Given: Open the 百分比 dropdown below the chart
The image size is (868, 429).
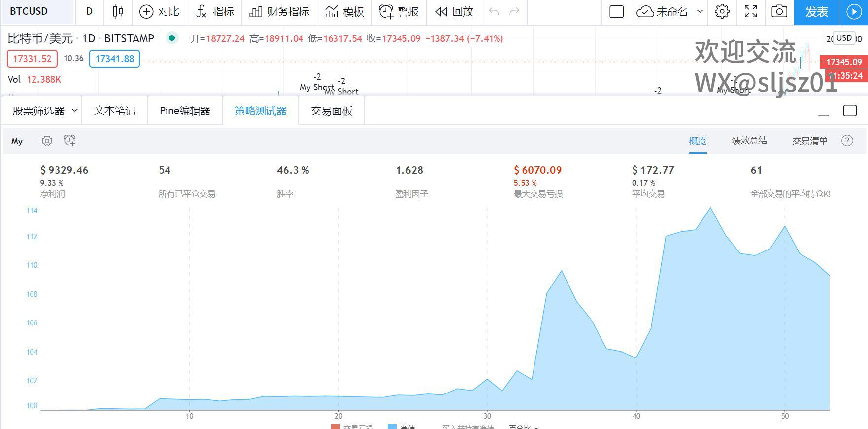Looking at the screenshot, I should (x=523, y=427).
